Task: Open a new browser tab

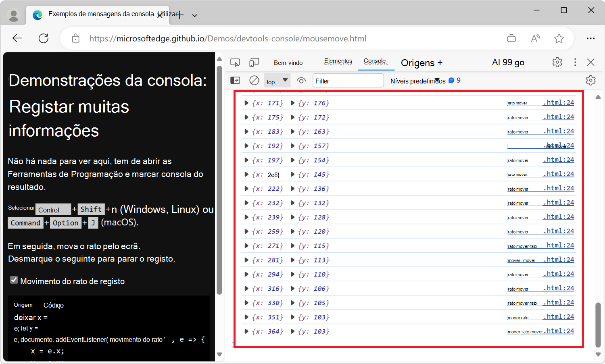Action: click(180, 15)
